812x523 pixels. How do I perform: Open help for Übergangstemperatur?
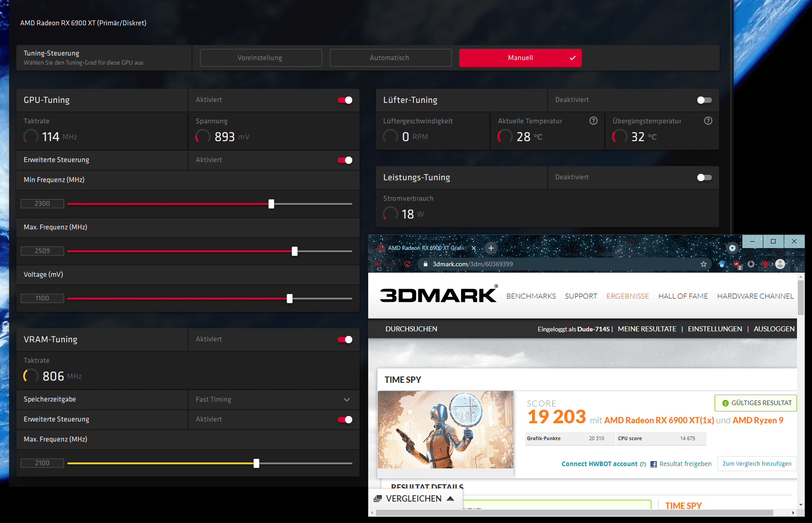708,121
